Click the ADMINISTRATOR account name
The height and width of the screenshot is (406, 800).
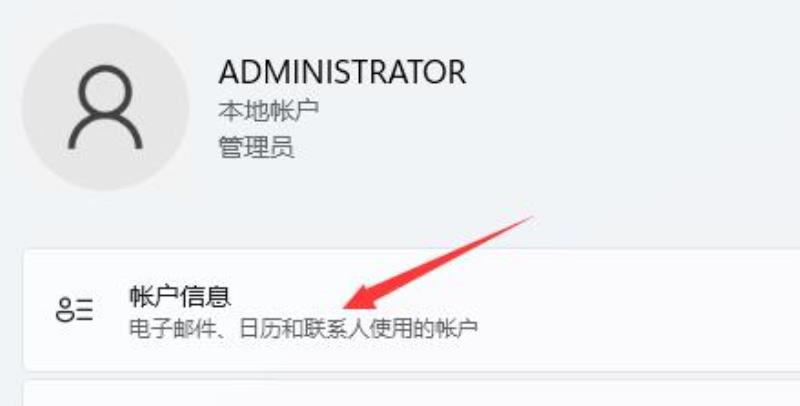click(x=342, y=72)
